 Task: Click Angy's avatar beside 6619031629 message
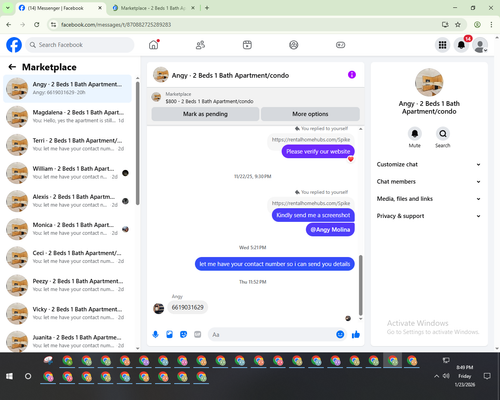pos(158,308)
